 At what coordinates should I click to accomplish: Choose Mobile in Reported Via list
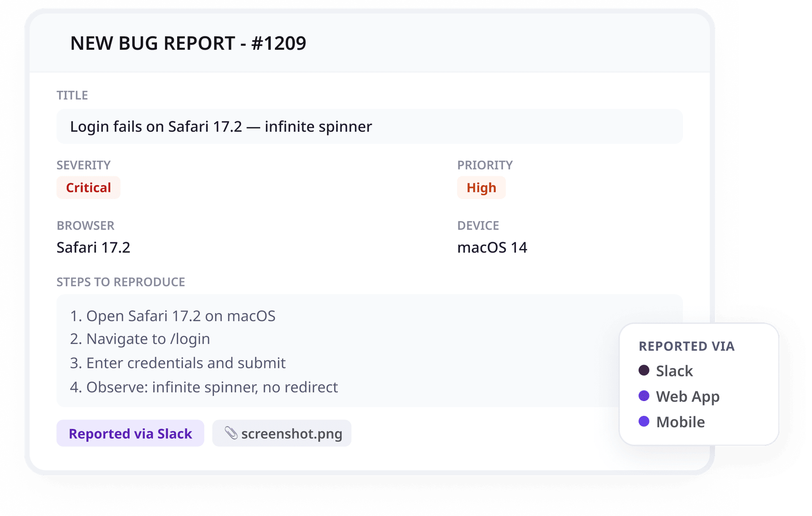click(x=680, y=422)
